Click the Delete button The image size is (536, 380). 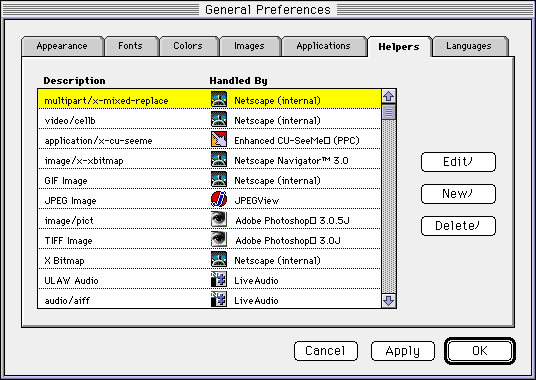click(x=458, y=226)
